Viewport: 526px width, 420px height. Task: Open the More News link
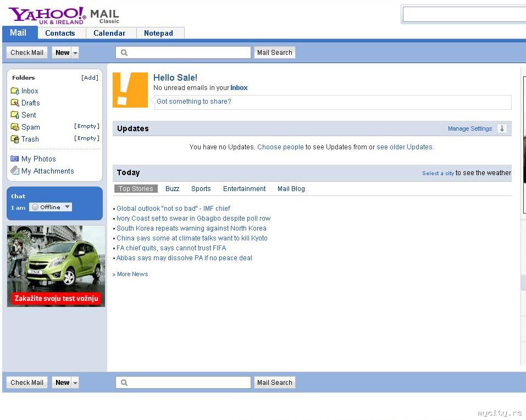132,274
